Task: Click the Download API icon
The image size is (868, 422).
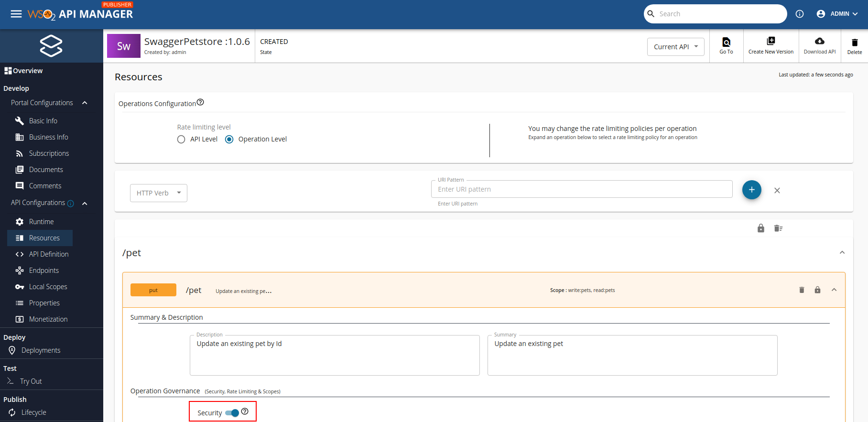Action: [819, 41]
